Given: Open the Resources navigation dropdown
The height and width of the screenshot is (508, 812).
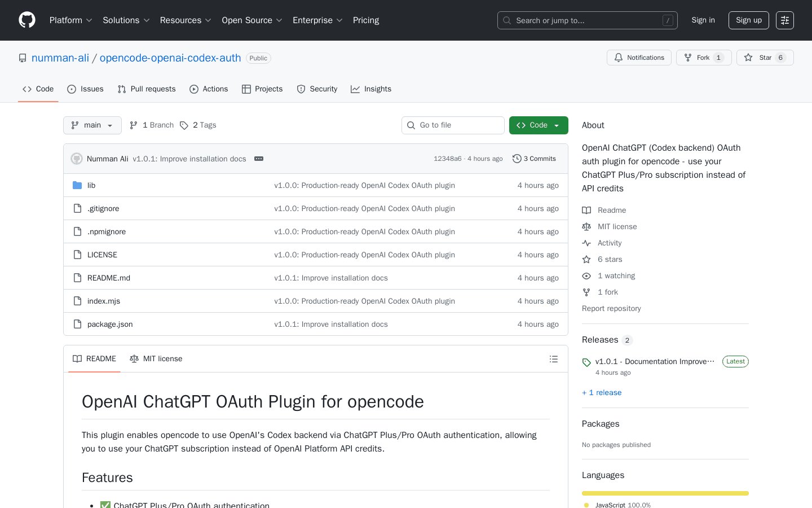Looking at the screenshot, I should (186, 20).
